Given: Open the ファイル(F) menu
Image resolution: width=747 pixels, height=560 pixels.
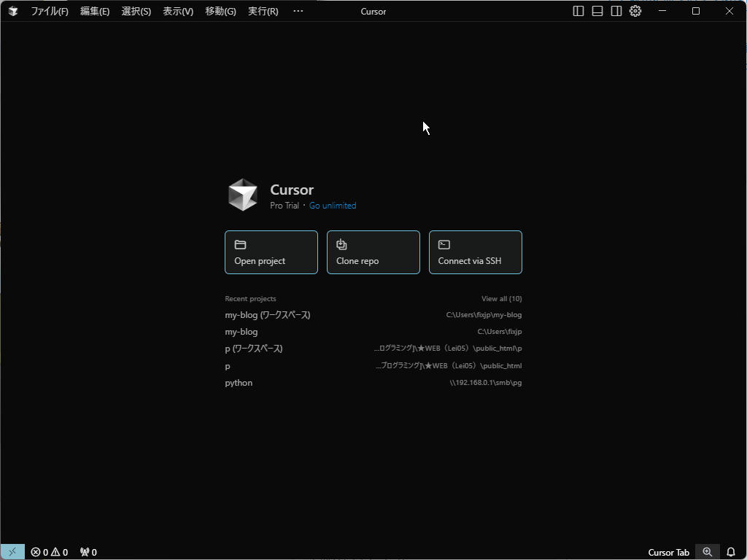Looking at the screenshot, I should pyautogui.click(x=50, y=11).
